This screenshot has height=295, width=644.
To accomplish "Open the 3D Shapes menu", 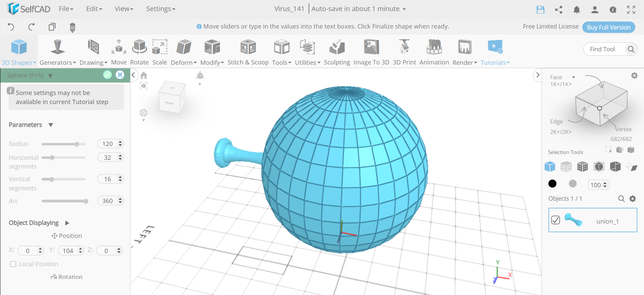I will [x=19, y=52].
